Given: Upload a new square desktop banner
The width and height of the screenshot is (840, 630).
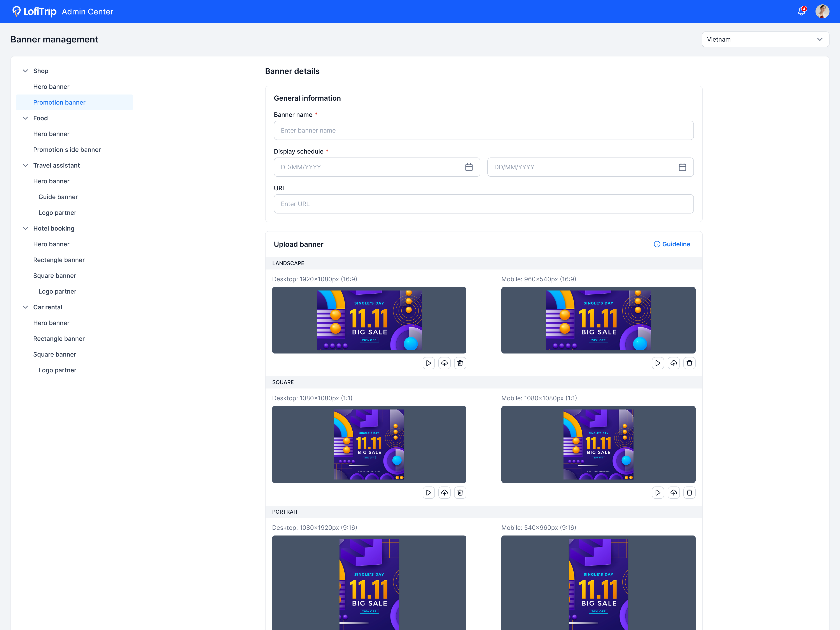Looking at the screenshot, I should coord(444,493).
